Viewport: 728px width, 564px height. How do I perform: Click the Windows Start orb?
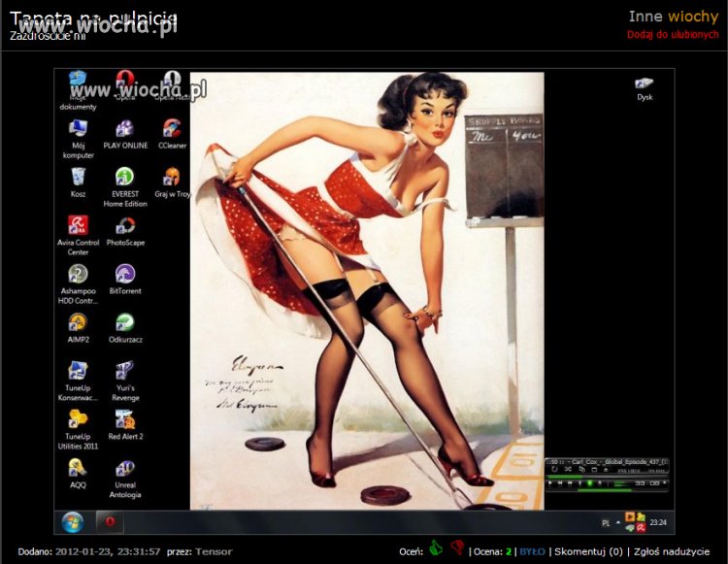(x=73, y=522)
